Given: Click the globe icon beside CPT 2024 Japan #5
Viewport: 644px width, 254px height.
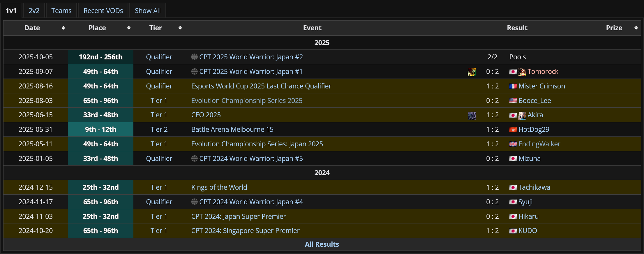Looking at the screenshot, I should [194, 159].
